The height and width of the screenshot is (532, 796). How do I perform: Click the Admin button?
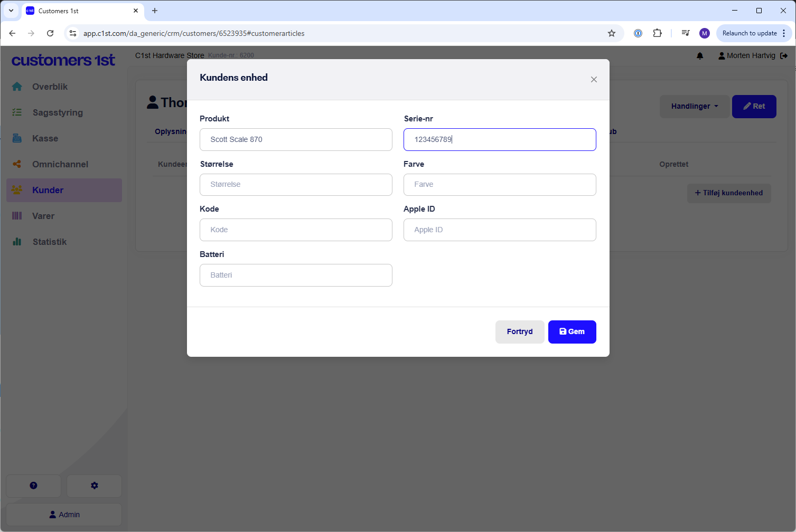(64, 515)
